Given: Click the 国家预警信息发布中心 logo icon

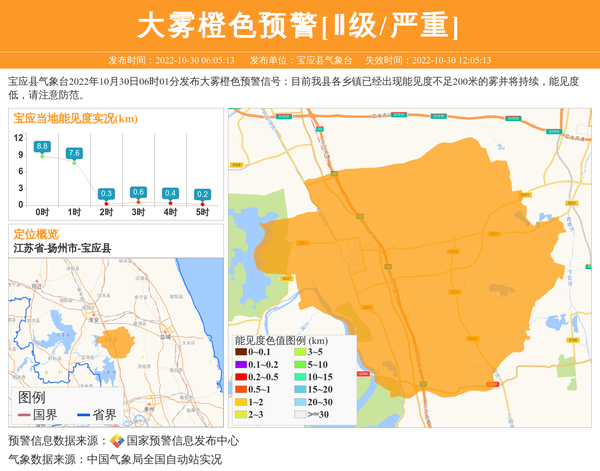Looking at the screenshot, I should click(117, 440).
